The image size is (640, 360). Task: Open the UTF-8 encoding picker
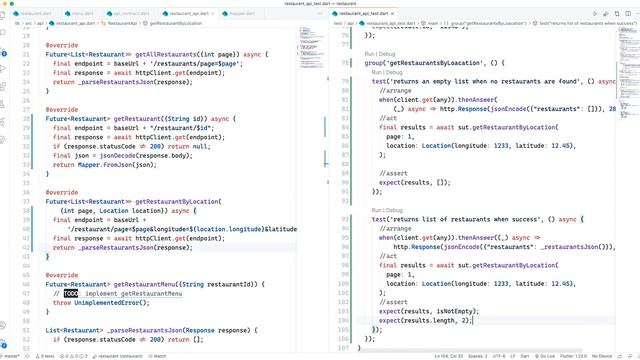coord(499,356)
